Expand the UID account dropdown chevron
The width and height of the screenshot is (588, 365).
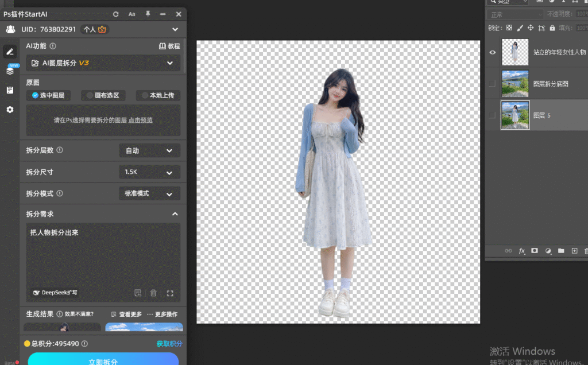click(x=175, y=29)
